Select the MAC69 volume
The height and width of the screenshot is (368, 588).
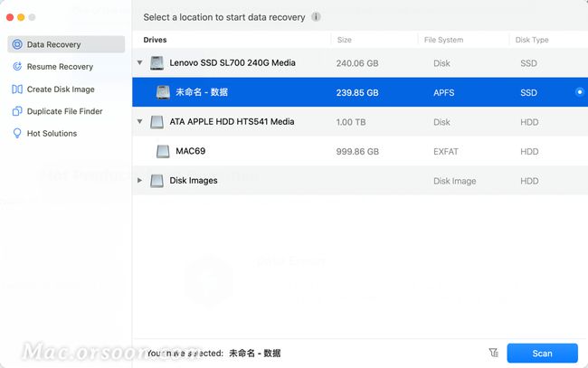click(x=191, y=151)
